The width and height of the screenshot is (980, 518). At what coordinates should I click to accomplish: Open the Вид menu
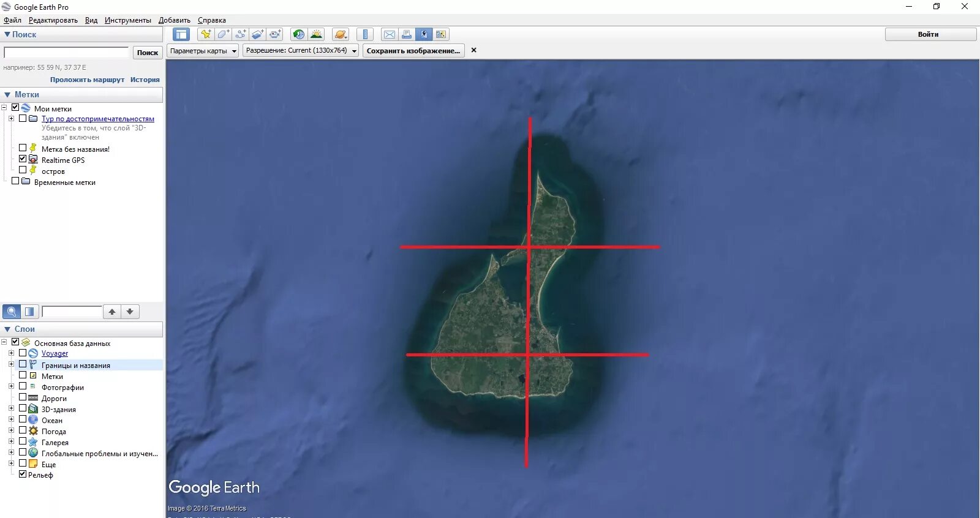pos(91,20)
